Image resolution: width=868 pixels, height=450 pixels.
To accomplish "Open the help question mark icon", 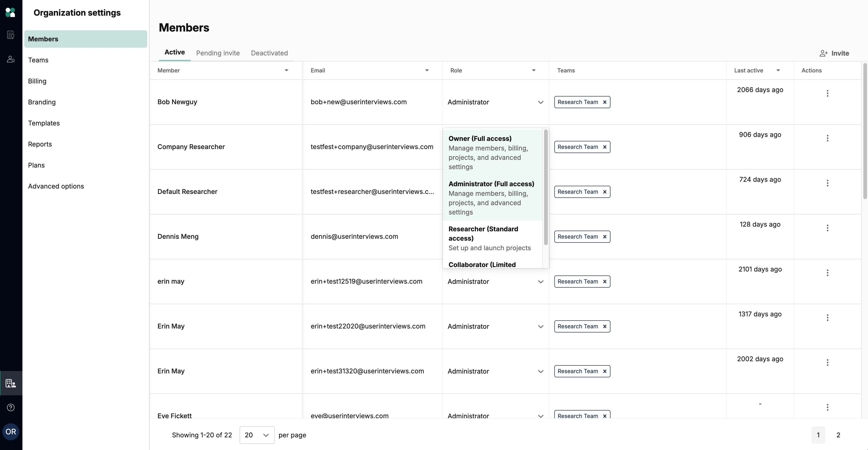I will [11, 407].
